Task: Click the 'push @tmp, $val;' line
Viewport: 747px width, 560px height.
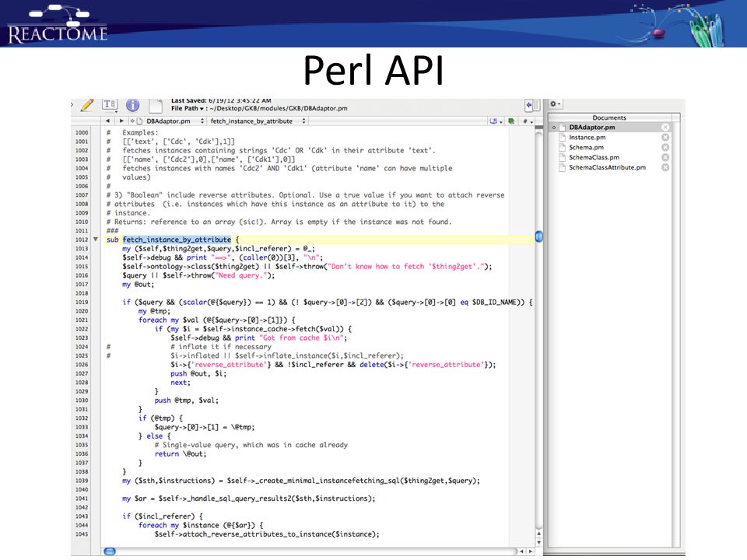Action: click(x=186, y=401)
